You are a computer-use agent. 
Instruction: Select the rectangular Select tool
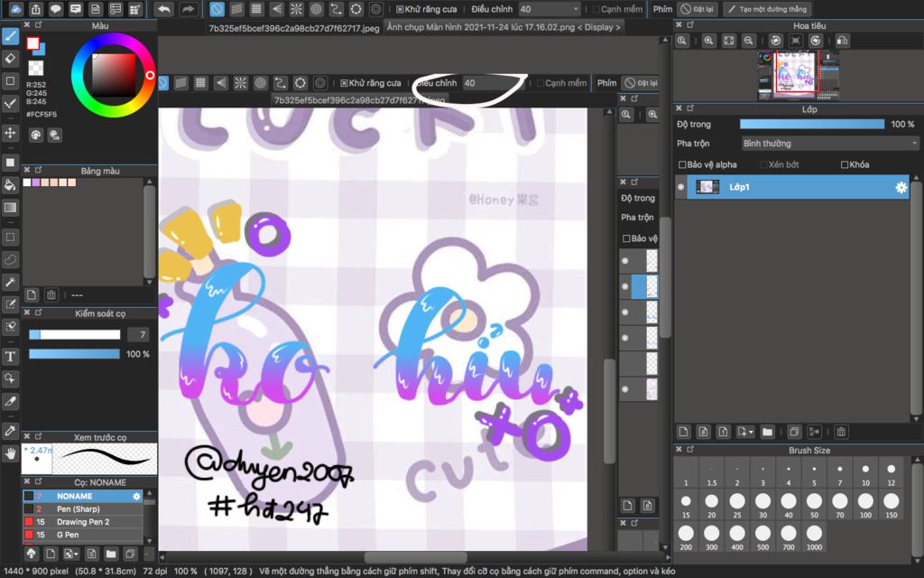coord(10,238)
